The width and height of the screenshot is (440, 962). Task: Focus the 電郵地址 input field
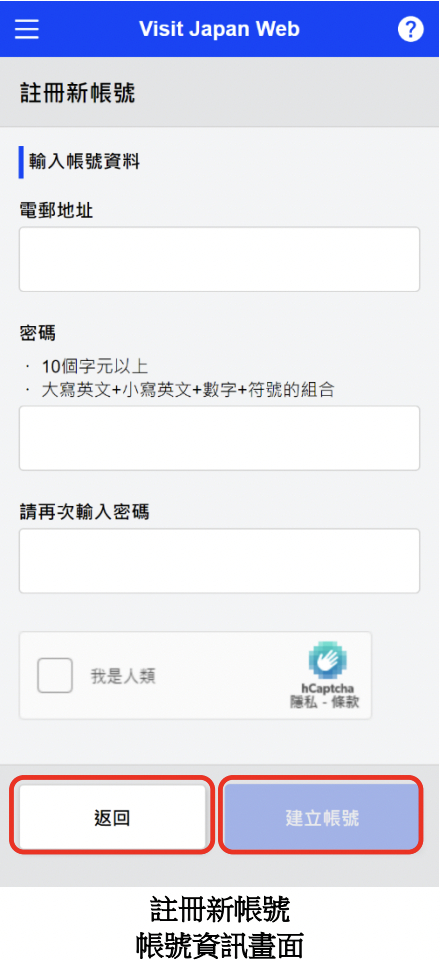(219, 259)
